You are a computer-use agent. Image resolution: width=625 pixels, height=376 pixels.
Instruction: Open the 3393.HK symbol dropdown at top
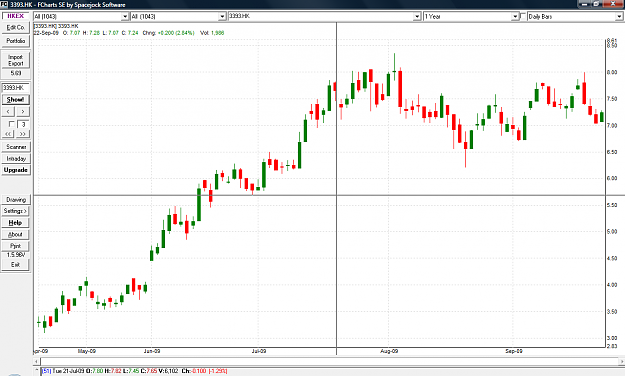point(417,16)
